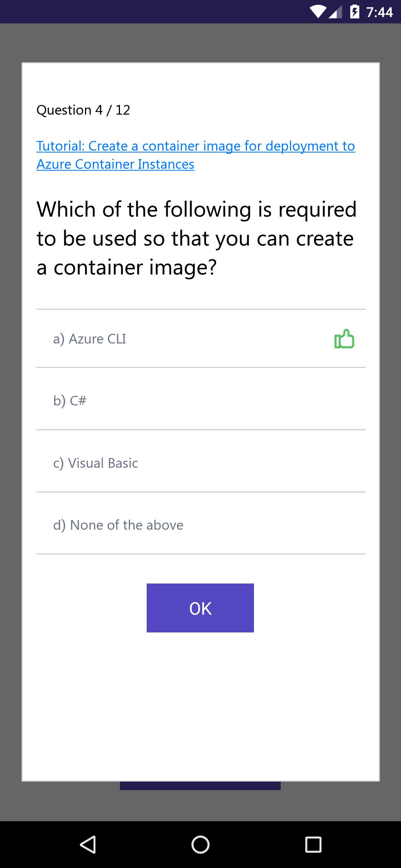Screen dimensions: 401x868
Task: Tap the container image question text
Action: 197,238
